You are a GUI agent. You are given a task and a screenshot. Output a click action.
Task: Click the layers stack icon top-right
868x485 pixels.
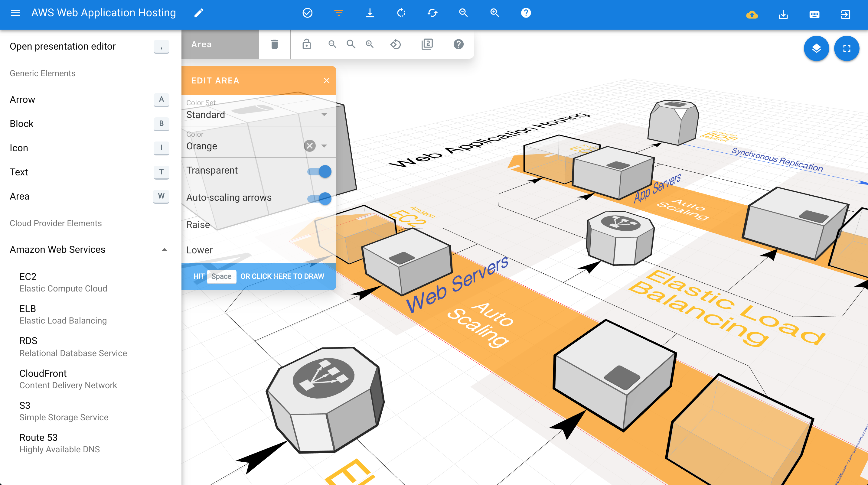click(x=816, y=48)
